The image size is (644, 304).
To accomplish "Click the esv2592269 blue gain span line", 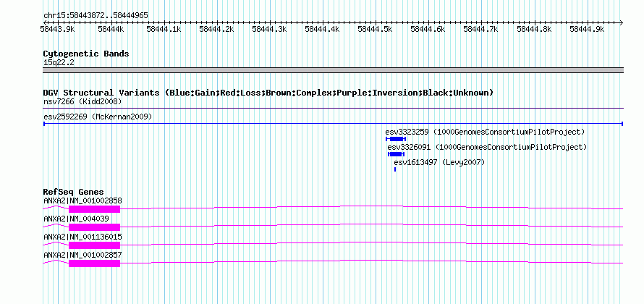I will [333, 123].
